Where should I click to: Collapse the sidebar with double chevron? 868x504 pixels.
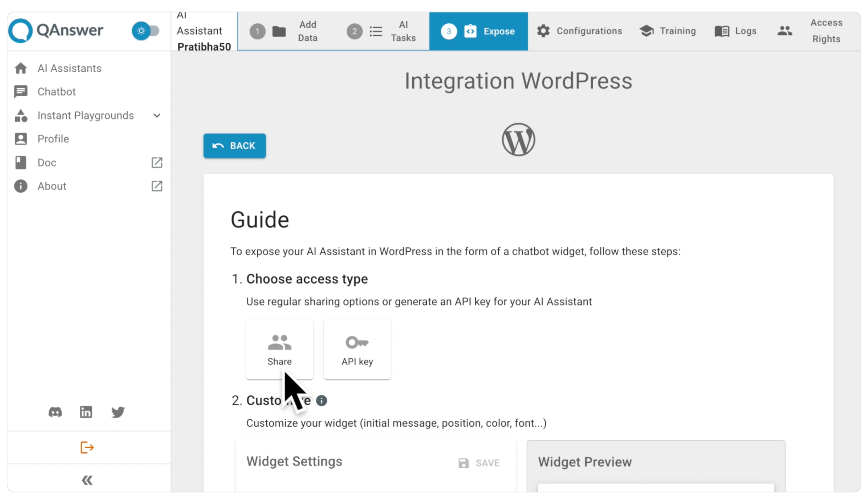click(x=87, y=480)
